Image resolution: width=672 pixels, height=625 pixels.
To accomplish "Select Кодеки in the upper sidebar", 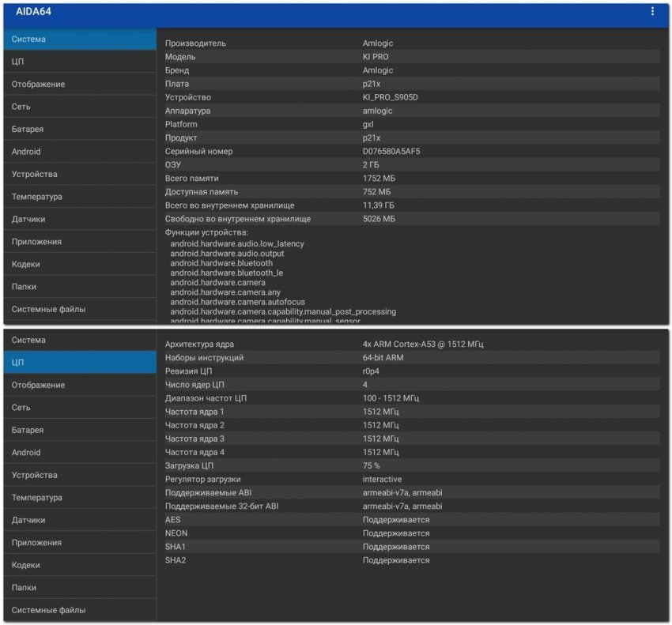I will [80, 265].
